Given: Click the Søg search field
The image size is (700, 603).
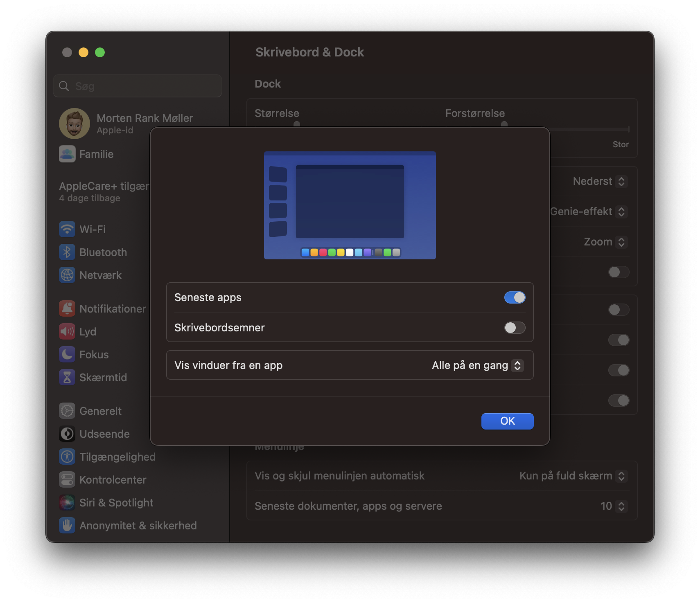Looking at the screenshot, I should pyautogui.click(x=138, y=86).
